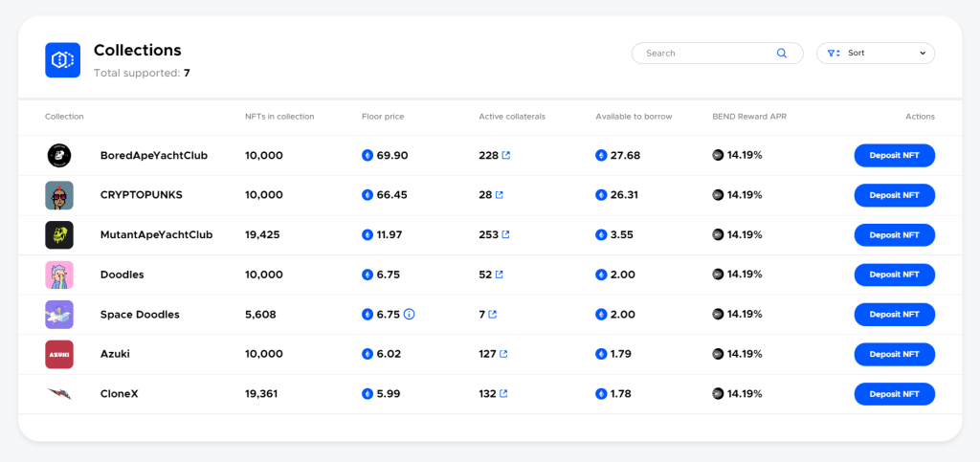Open external link beside 132 active collaterals
This screenshot has height=462, width=980.
503,393
